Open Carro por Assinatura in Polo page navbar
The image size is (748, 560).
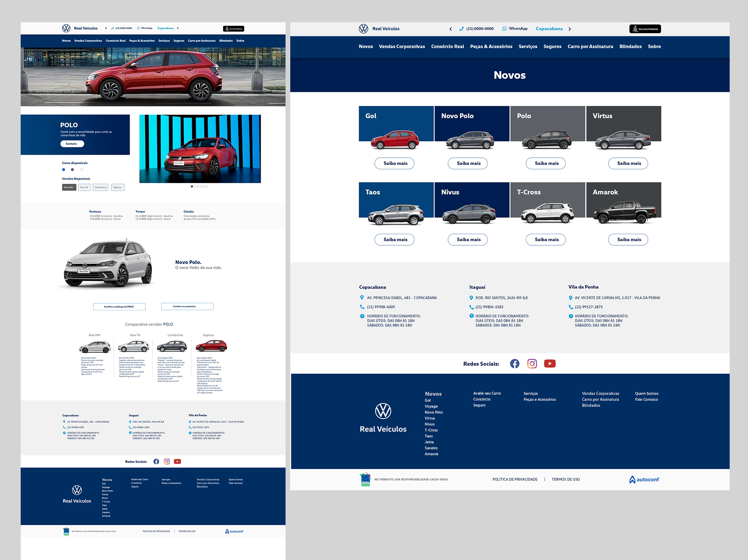tap(202, 41)
